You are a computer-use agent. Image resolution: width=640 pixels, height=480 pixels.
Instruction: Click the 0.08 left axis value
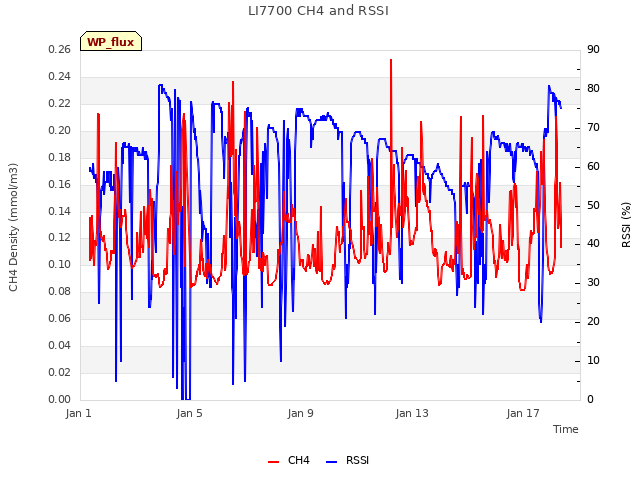tap(60, 291)
